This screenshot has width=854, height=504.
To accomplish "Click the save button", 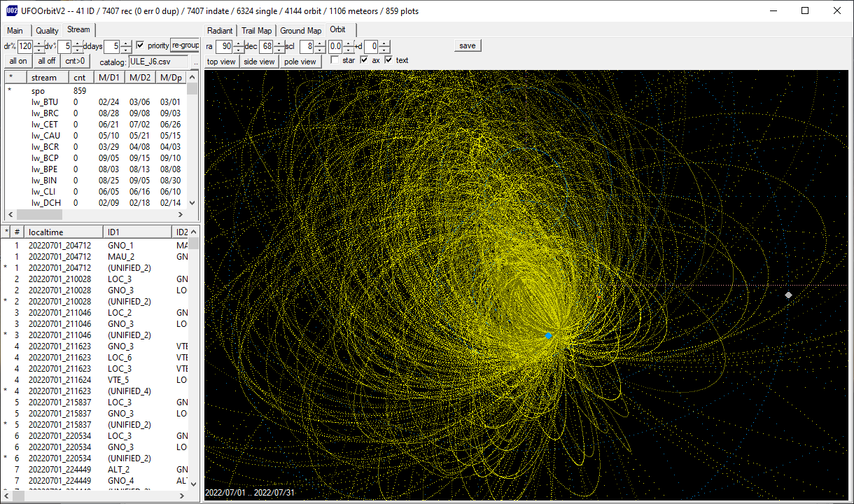I will coord(468,45).
